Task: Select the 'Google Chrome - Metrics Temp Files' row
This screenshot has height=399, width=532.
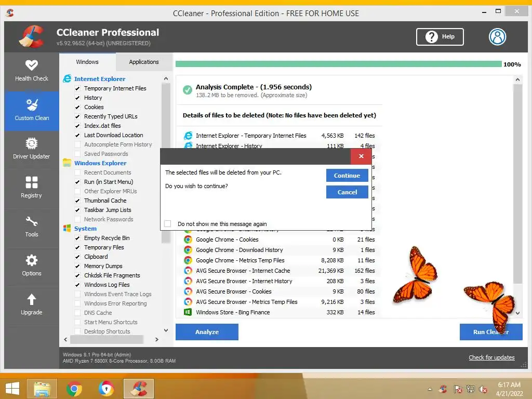Action: point(279,261)
